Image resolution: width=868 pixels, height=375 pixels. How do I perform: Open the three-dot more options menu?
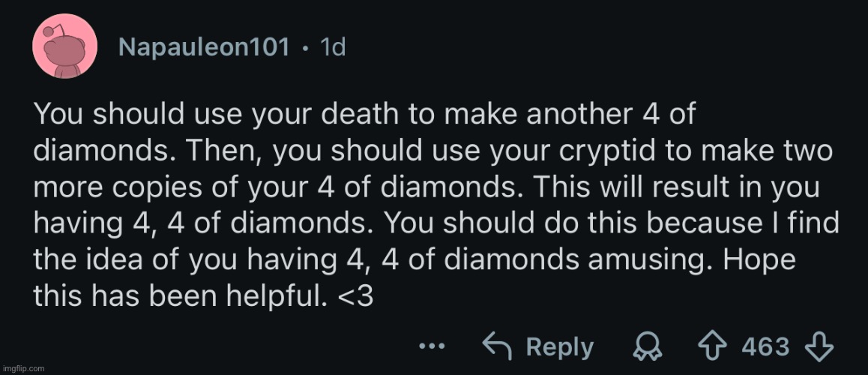click(433, 346)
